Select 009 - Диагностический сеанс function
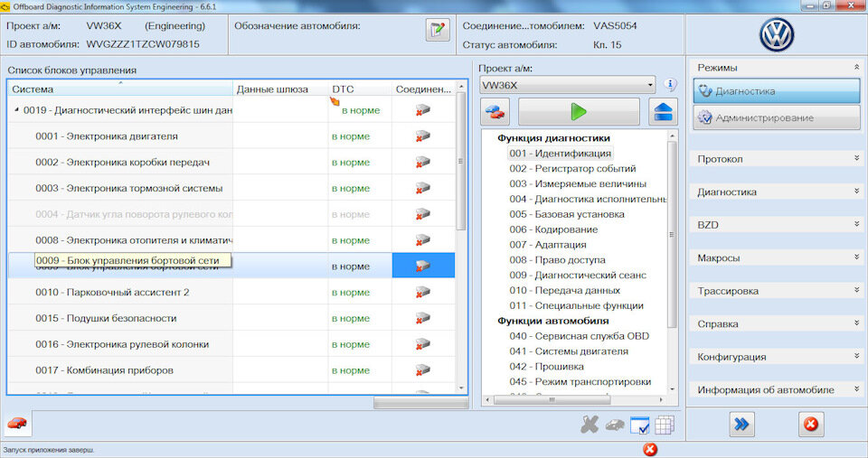 pyautogui.click(x=578, y=275)
